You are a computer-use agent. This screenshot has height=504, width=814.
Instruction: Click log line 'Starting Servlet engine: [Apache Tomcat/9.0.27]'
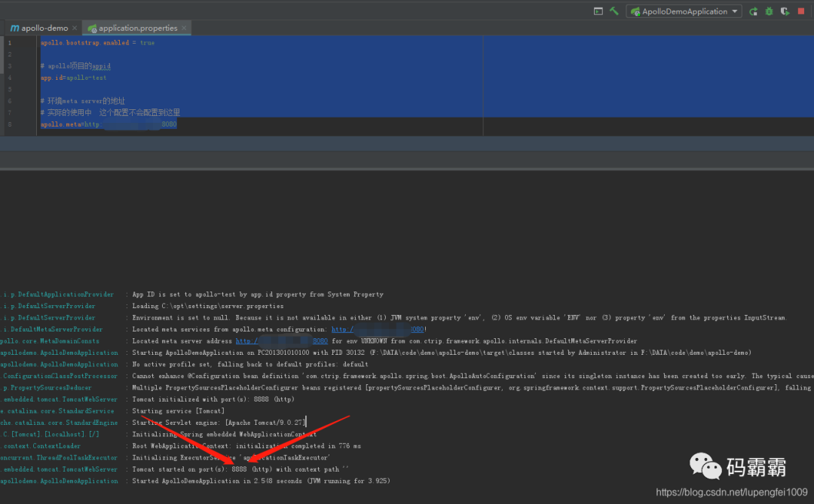point(219,423)
